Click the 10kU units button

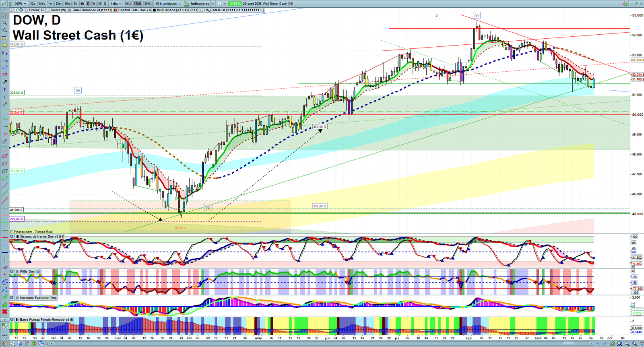(x=137, y=4)
